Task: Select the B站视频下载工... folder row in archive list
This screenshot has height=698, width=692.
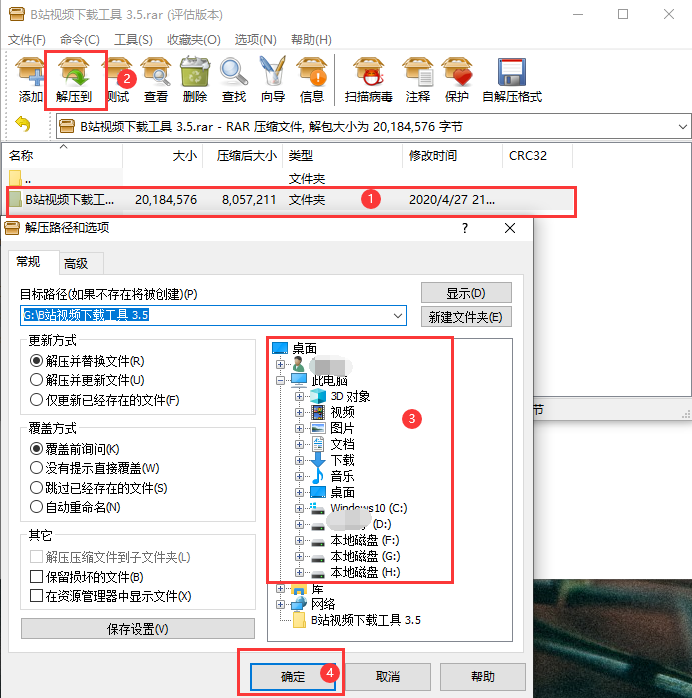Action: tap(290, 200)
